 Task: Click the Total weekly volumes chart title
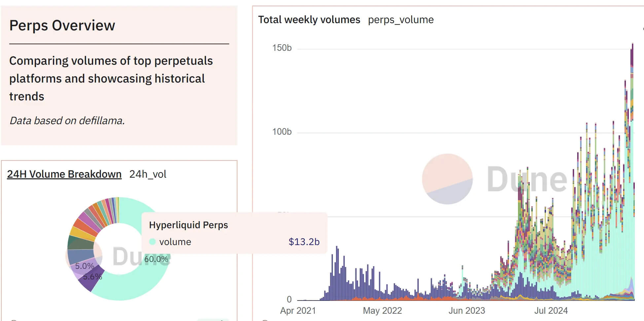[x=309, y=20]
